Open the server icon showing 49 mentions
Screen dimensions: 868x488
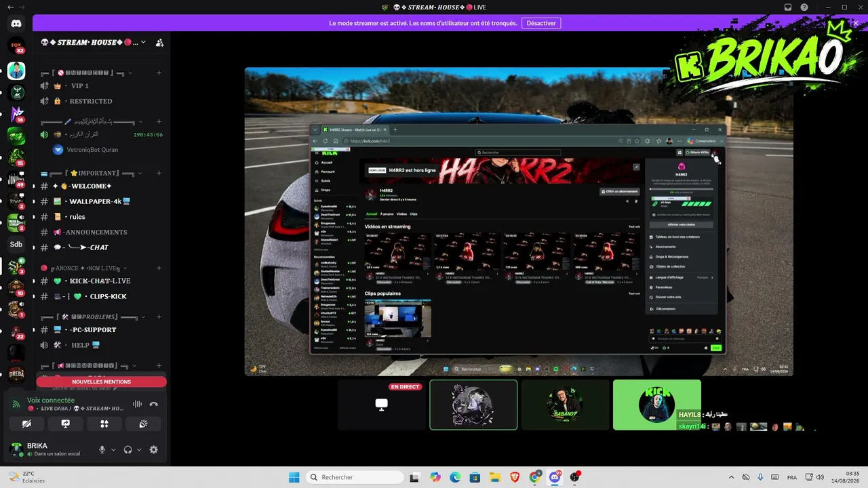point(16,180)
